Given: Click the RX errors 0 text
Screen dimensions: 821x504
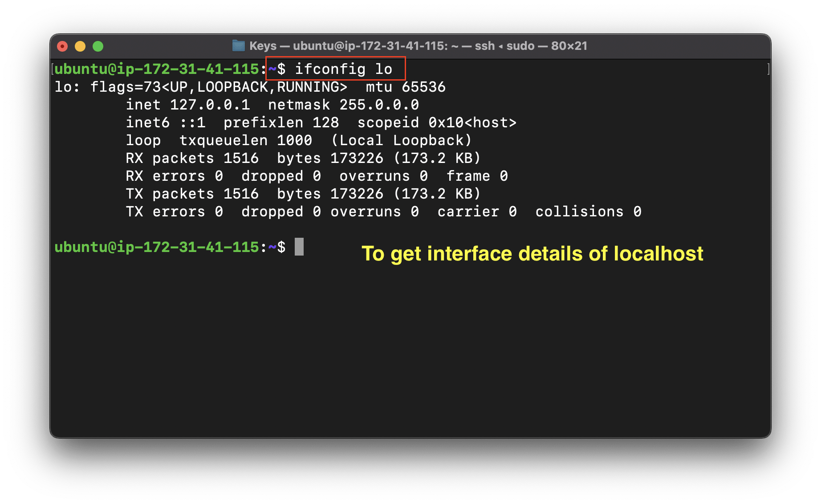Looking at the screenshot, I should coord(174,176).
